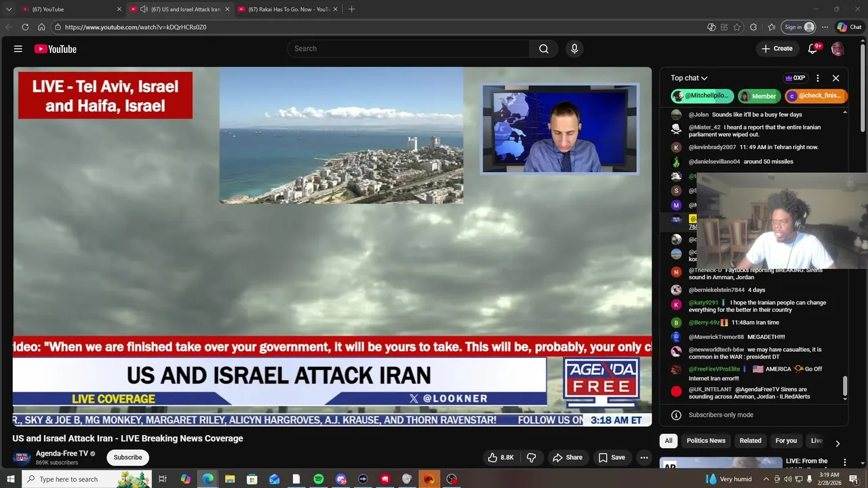This screenshot has height=488, width=868.
Task: Dislike the video with thumbs down
Action: click(531, 457)
